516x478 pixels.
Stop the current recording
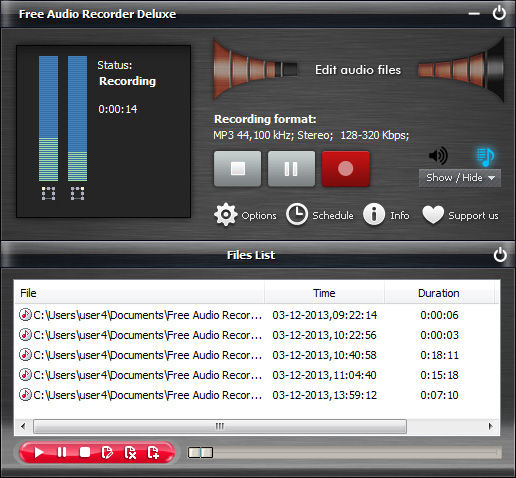point(237,169)
